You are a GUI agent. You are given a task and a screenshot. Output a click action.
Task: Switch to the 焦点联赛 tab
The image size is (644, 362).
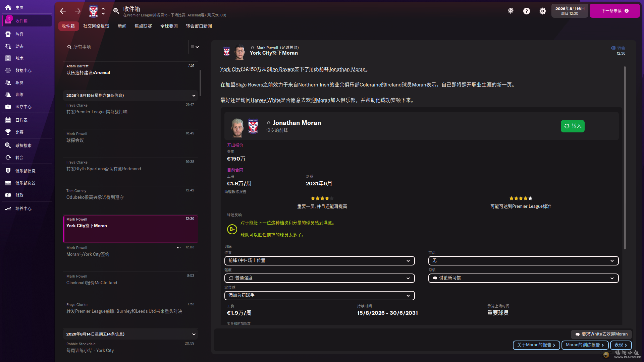pyautogui.click(x=143, y=26)
